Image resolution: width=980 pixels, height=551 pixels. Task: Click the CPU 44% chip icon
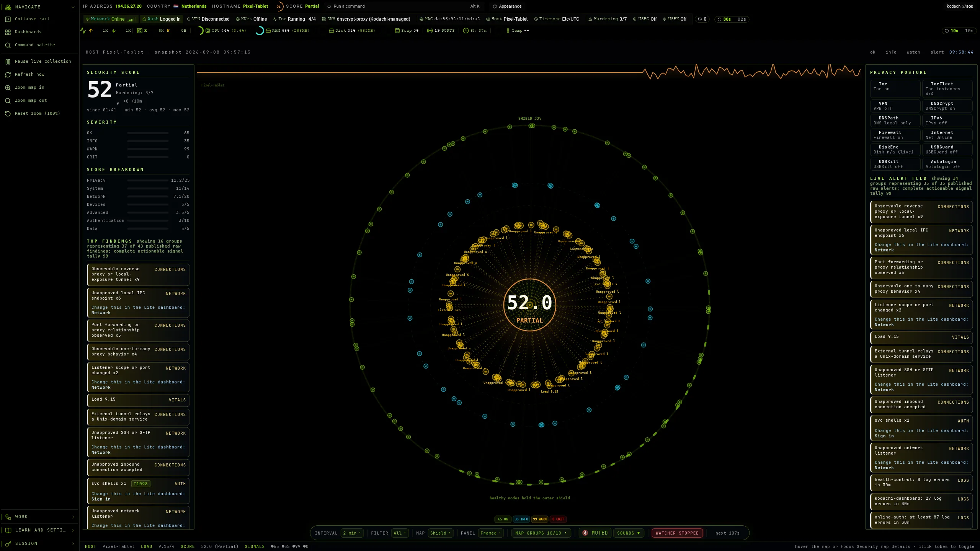pos(208,31)
